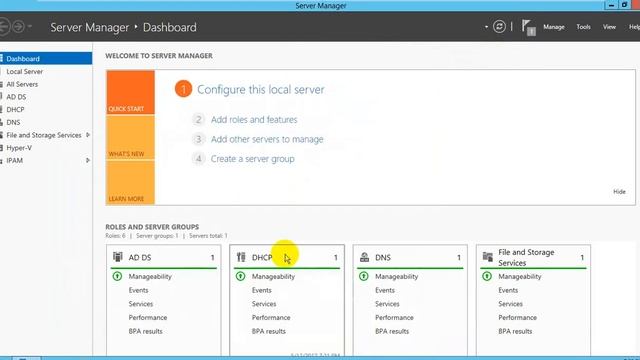Open BPA results in the DHCP tile
Viewport: 640px width, 360px height.
[x=269, y=331]
